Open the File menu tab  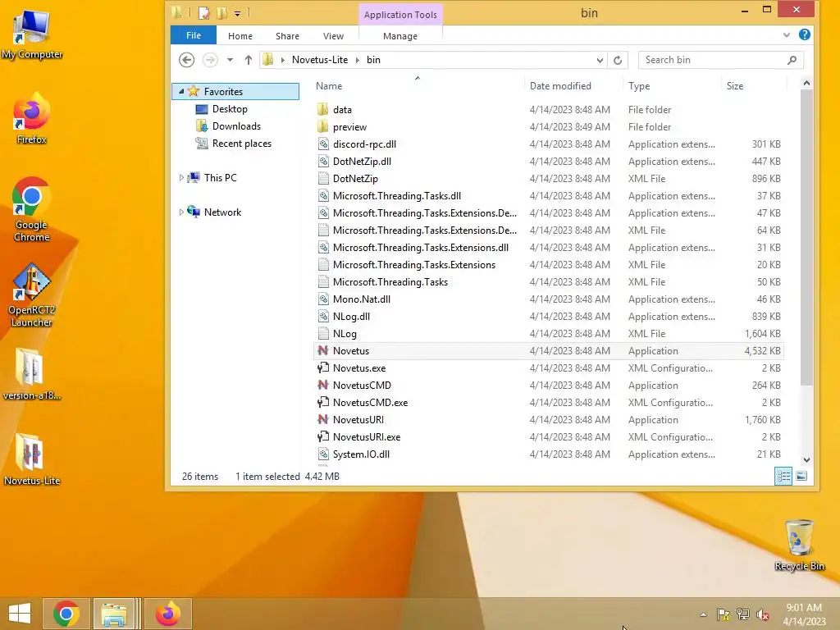pos(194,35)
